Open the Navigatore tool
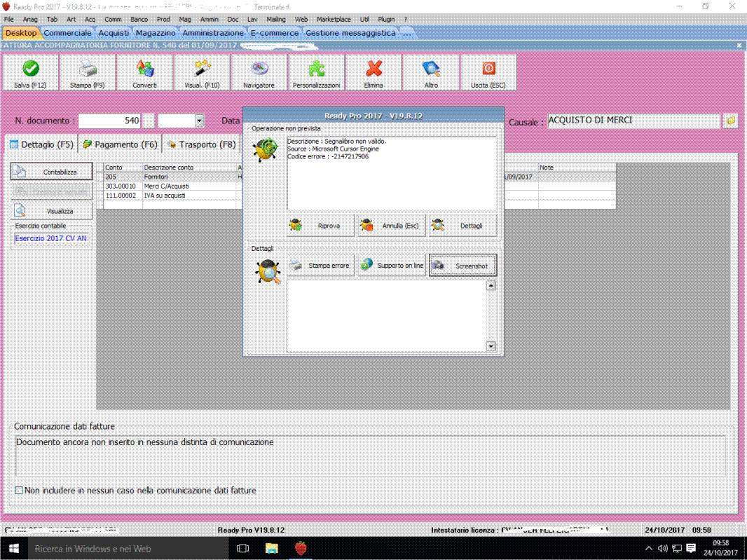Viewport: 747px width, 560px height. point(259,72)
